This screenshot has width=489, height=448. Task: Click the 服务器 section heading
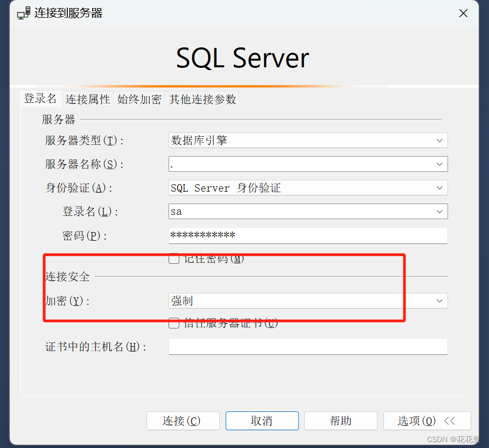click(58, 120)
